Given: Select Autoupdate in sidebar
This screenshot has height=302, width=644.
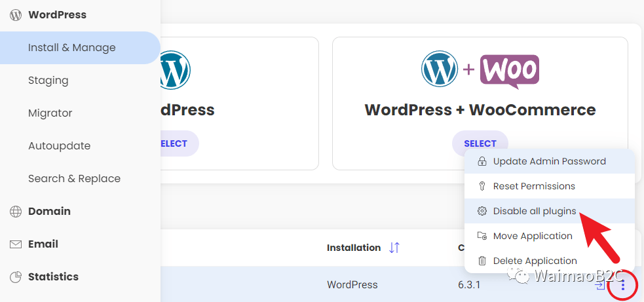Looking at the screenshot, I should pos(59,146).
